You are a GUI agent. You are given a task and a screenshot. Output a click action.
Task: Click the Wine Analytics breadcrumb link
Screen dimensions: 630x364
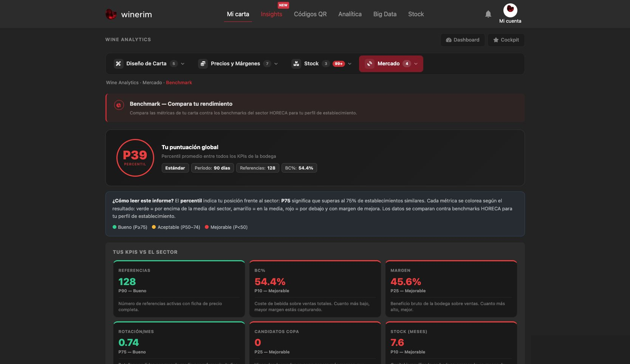point(122,83)
